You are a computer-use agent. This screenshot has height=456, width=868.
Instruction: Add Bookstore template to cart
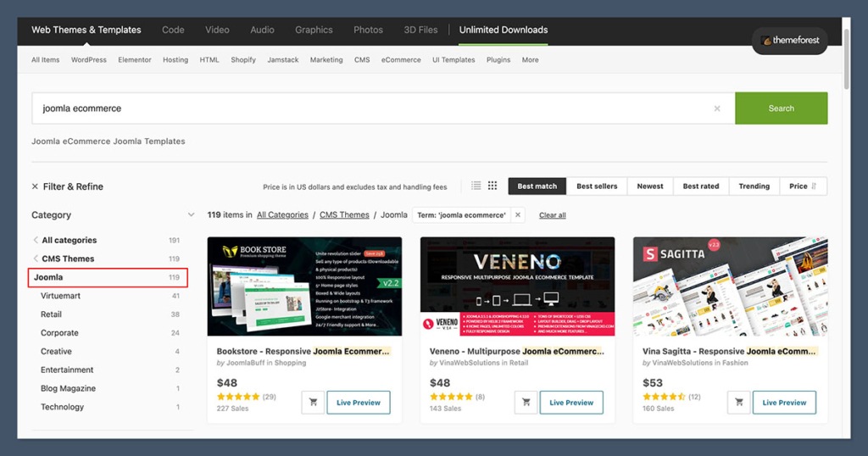coord(314,403)
